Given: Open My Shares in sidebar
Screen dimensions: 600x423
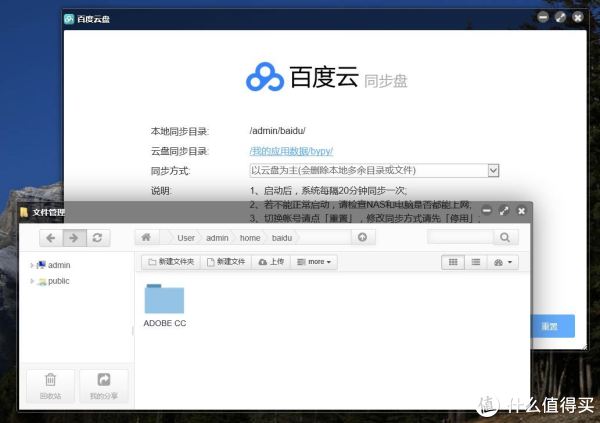Looking at the screenshot, I should point(104,386).
